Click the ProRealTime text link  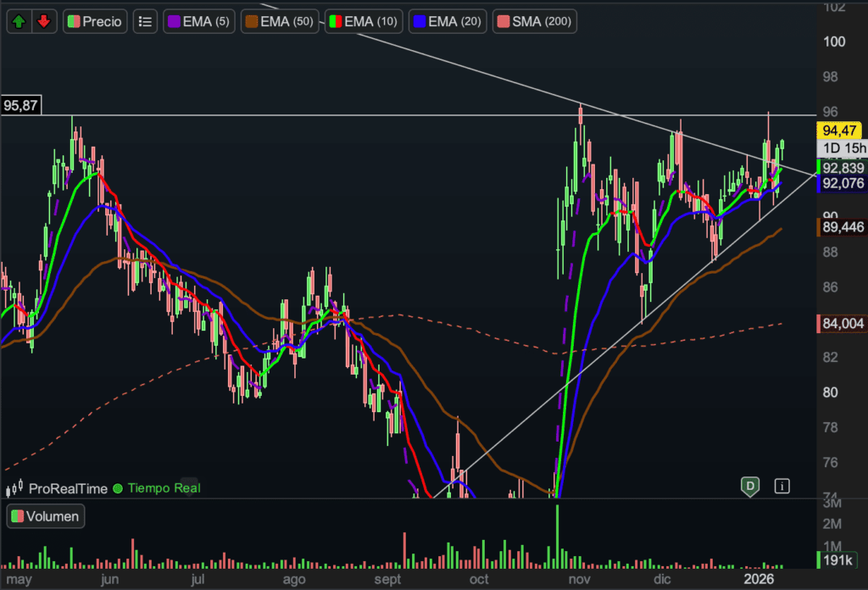(x=68, y=488)
